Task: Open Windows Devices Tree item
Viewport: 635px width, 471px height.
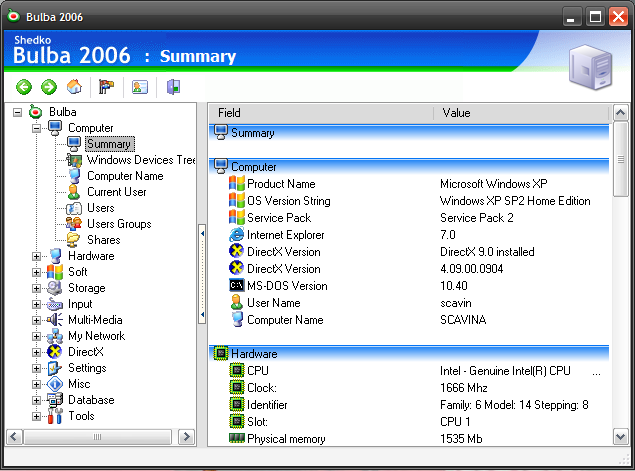Action: [141, 160]
